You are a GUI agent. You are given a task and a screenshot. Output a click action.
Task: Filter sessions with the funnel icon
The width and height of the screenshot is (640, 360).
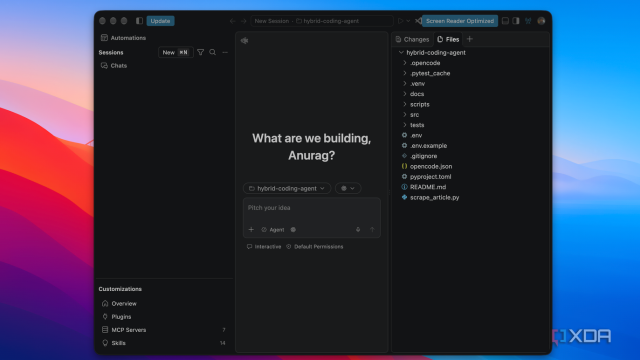pos(200,52)
